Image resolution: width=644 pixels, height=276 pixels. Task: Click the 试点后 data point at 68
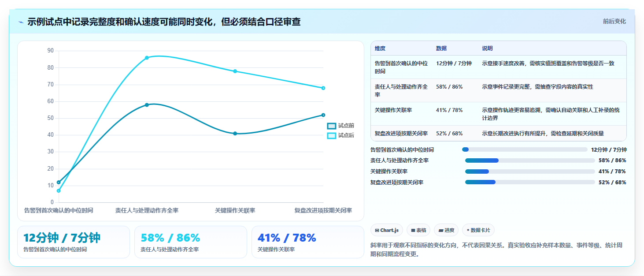(323, 88)
